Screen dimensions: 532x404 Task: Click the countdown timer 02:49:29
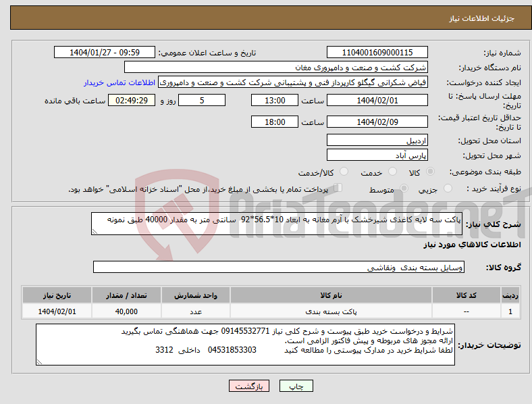pyautogui.click(x=132, y=100)
